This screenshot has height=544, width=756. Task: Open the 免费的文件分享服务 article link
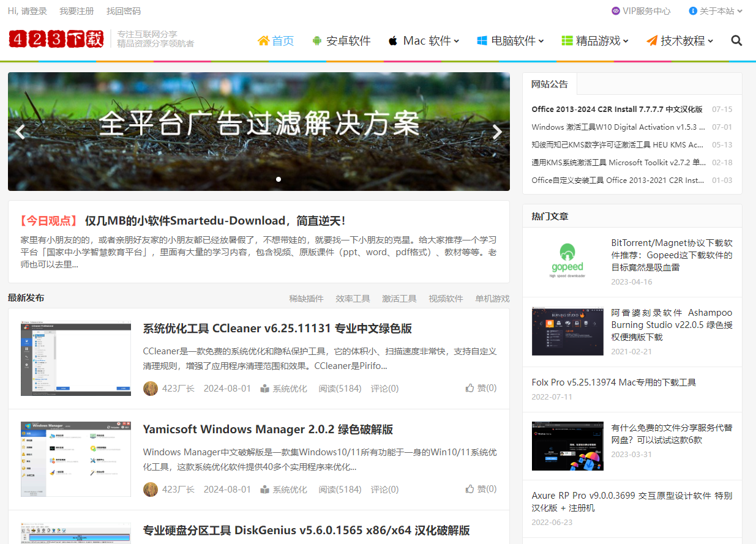click(x=672, y=434)
